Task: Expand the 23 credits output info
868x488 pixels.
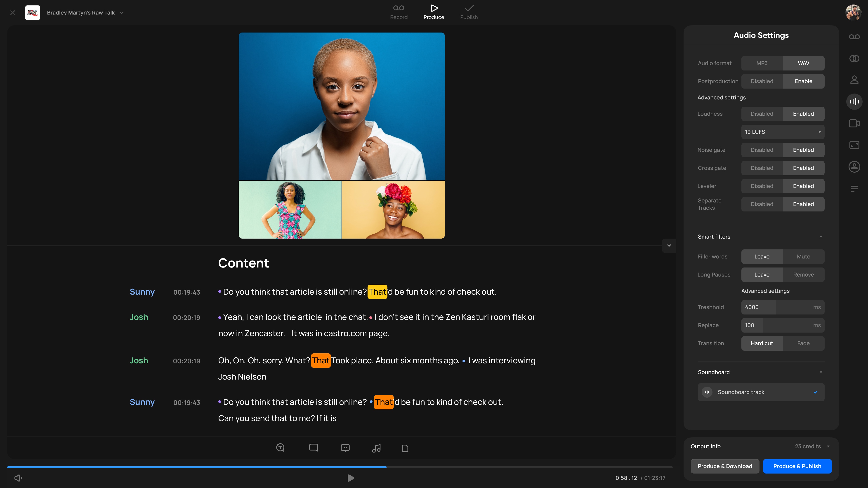Action: coord(828,446)
